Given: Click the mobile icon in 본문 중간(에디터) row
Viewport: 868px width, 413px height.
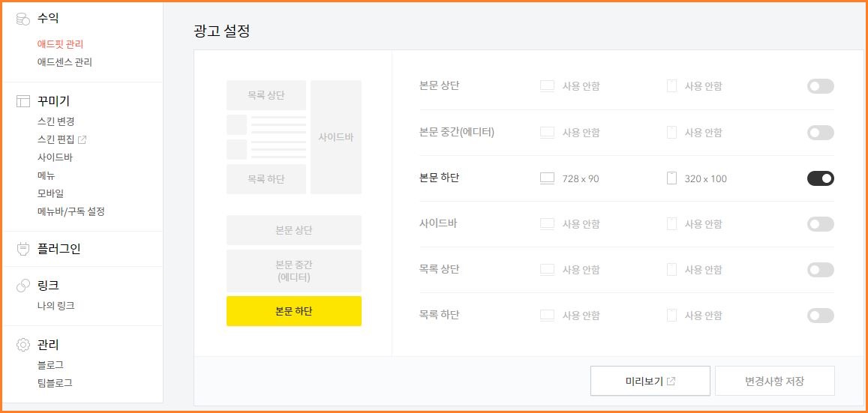Looking at the screenshot, I should click(672, 133).
